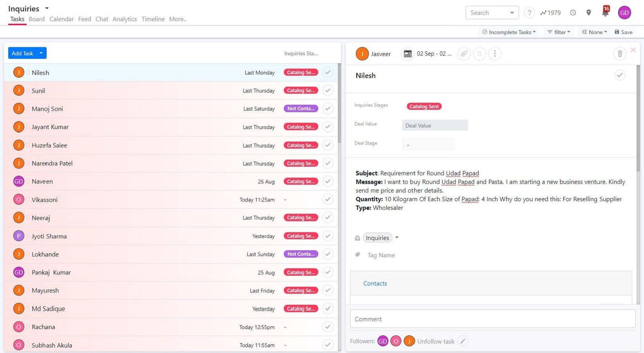The image size is (644, 353).
Task: Click the clock icon in the top bar
Action: click(573, 13)
